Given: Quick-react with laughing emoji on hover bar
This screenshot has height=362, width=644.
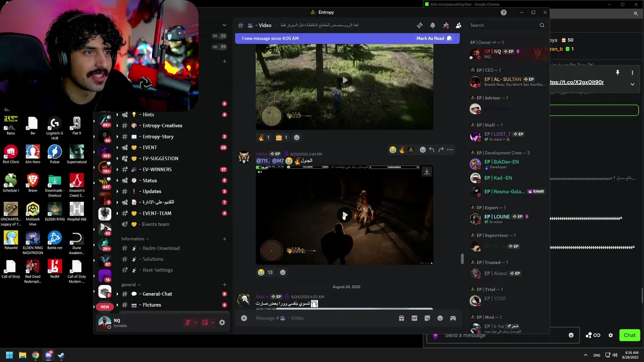Looking at the screenshot, I should (392, 150).
